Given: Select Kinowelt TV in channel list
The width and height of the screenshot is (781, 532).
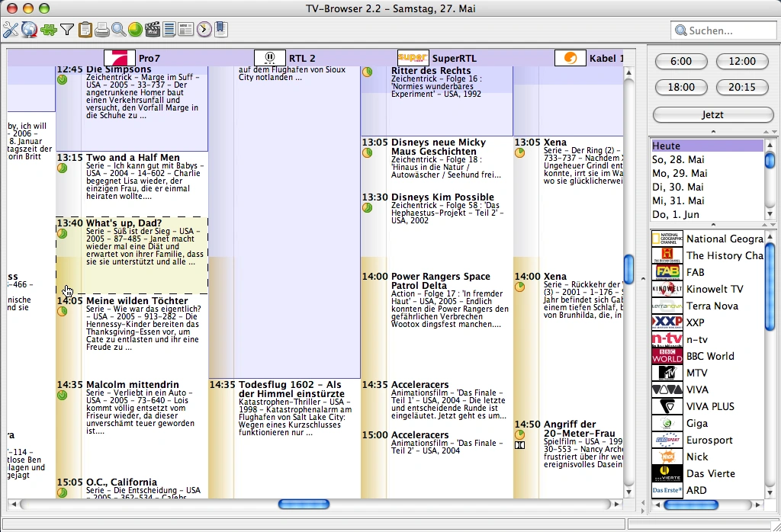Looking at the screenshot, I should 707,289.
